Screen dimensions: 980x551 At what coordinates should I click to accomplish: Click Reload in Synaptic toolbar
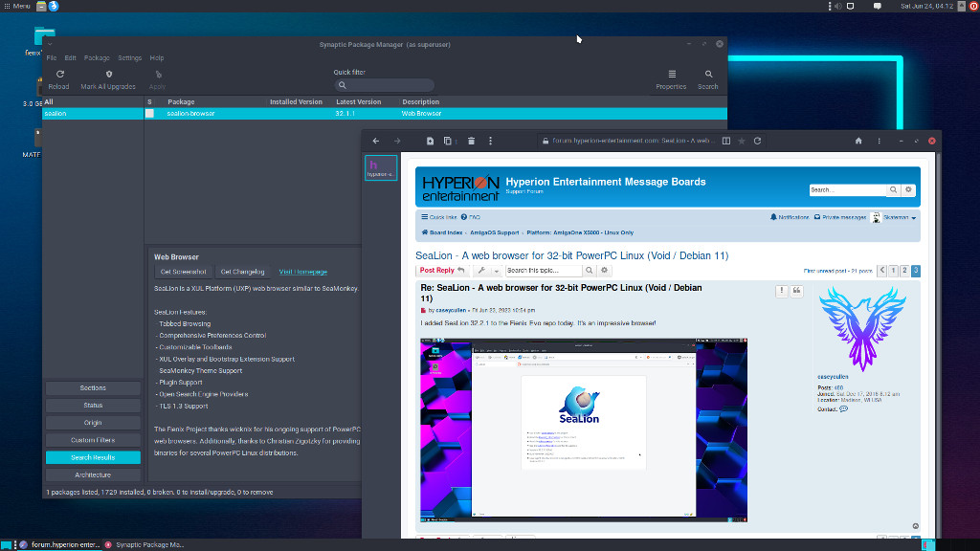[58, 79]
